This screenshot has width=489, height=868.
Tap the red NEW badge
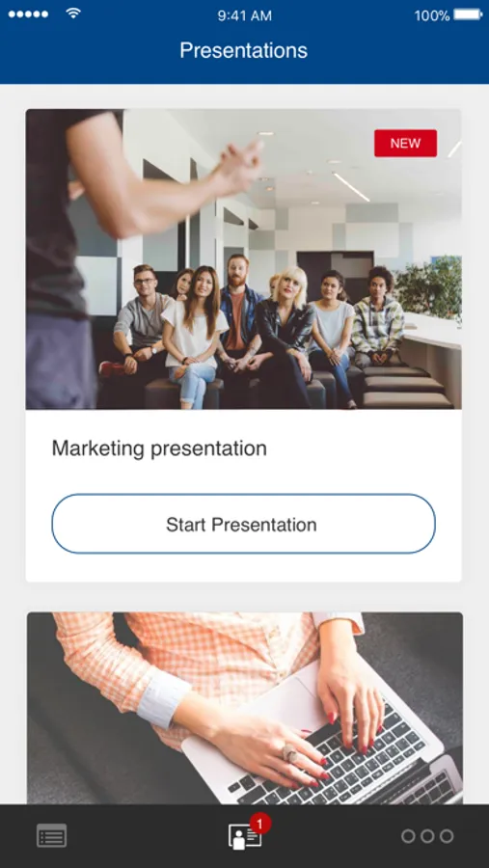(405, 144)
